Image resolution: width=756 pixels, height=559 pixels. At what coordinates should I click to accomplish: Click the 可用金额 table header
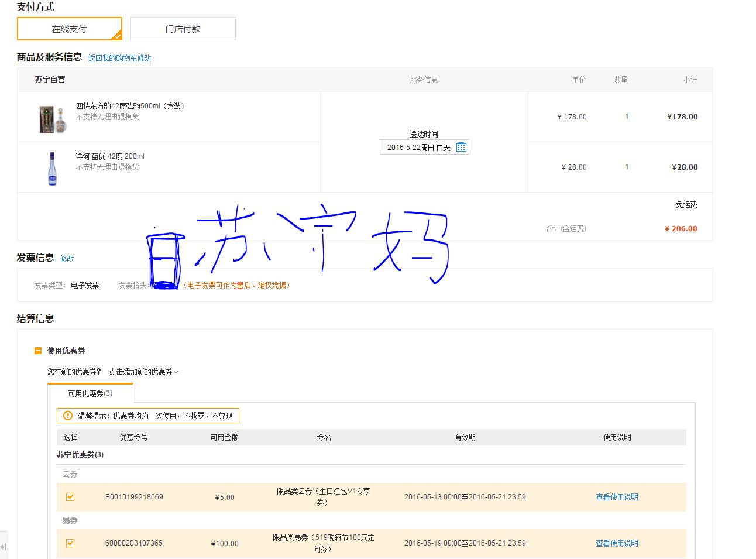coord(224,437)
